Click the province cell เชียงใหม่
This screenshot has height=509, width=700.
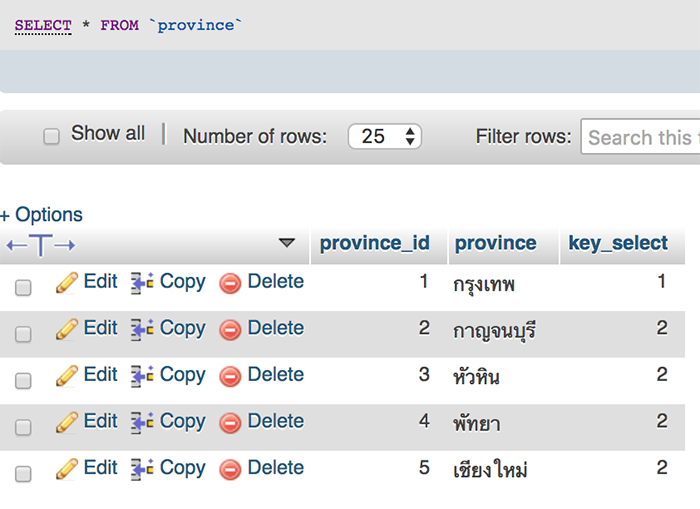pos(490,469)
